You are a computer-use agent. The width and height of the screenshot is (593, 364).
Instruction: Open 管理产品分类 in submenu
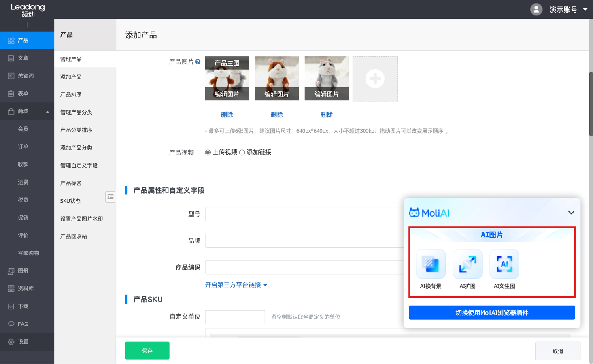point(76,112)
